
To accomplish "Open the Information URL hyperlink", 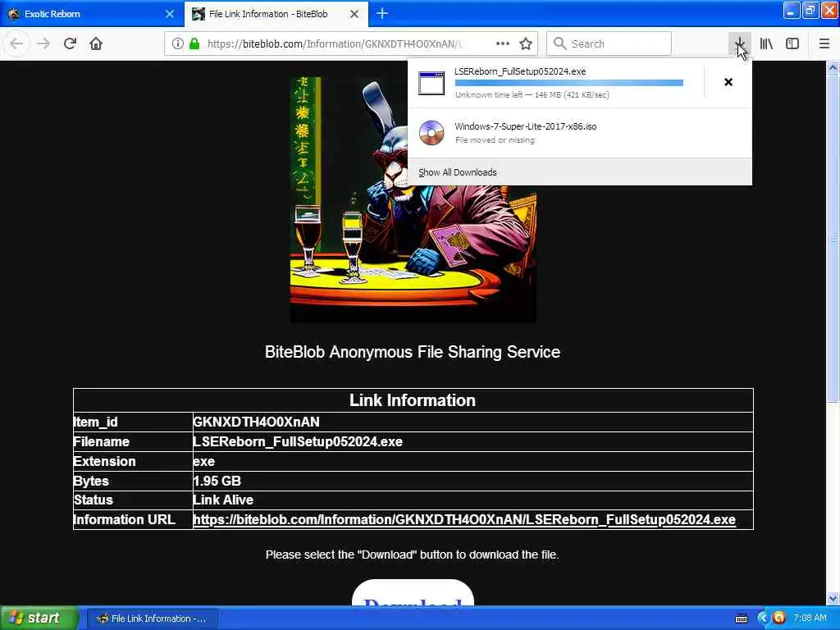I will click(x=464, y=519).
